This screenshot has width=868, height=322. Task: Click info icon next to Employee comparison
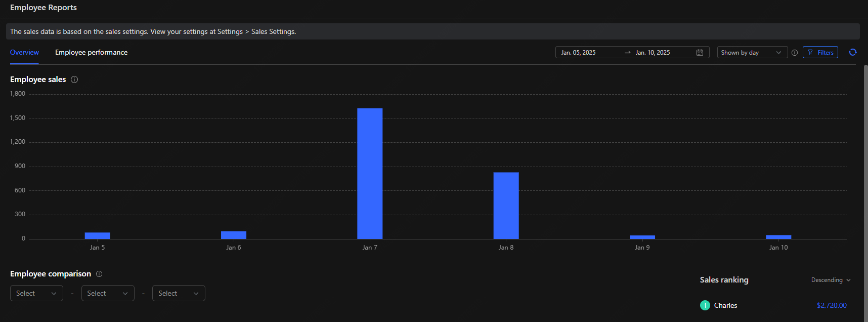(99, 274)
